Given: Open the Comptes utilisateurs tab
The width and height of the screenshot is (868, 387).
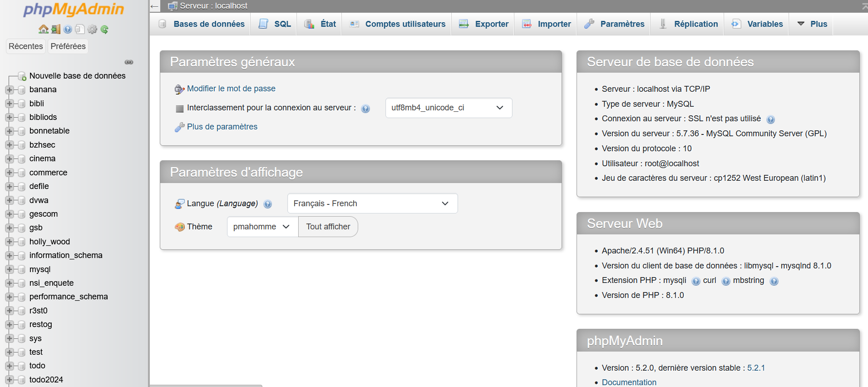Looking at the screenshot, I should coord(397,24).
